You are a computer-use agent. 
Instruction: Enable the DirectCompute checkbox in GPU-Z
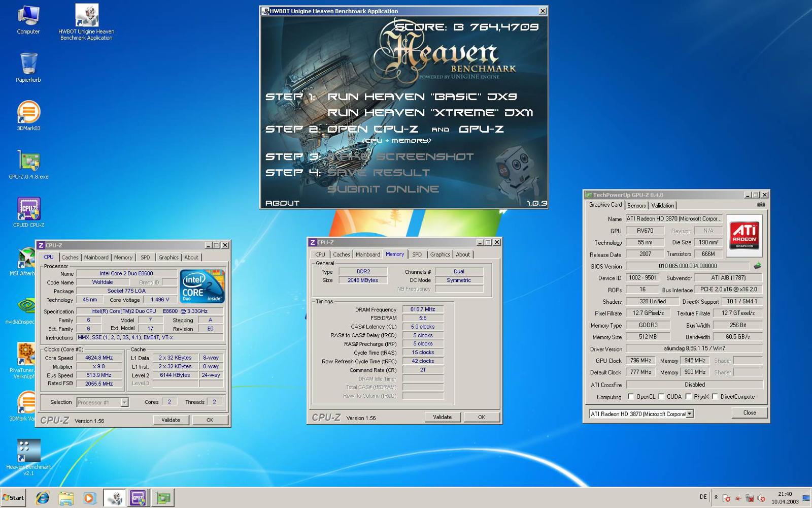715,397
